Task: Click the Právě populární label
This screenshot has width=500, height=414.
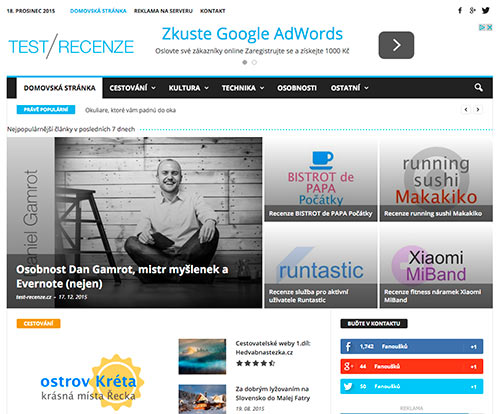Action: [46, 110]
